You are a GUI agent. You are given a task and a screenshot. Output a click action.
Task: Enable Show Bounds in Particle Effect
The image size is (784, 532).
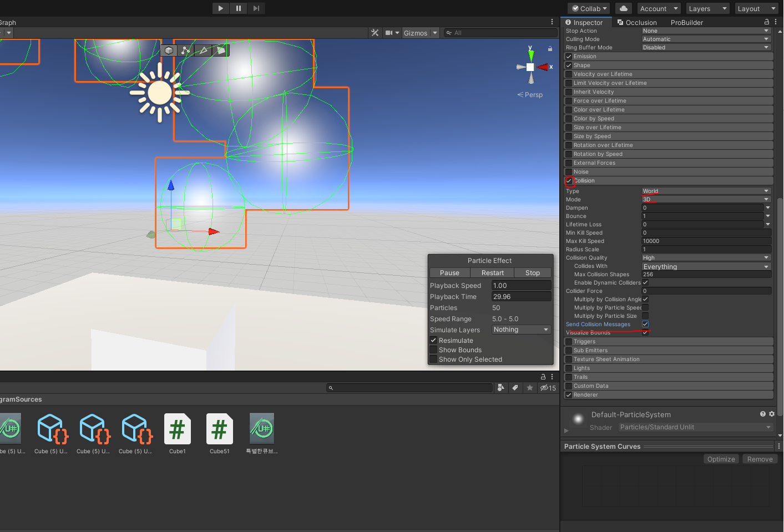(x=433, y=350)
